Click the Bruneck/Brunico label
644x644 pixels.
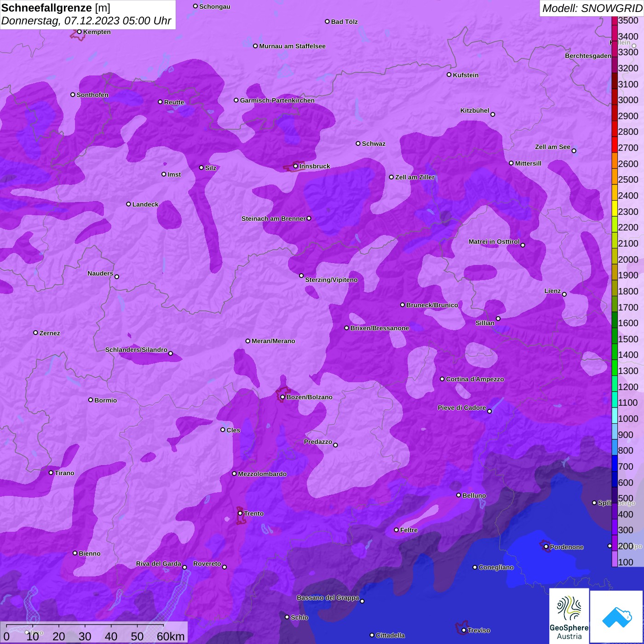click(432, 305)
